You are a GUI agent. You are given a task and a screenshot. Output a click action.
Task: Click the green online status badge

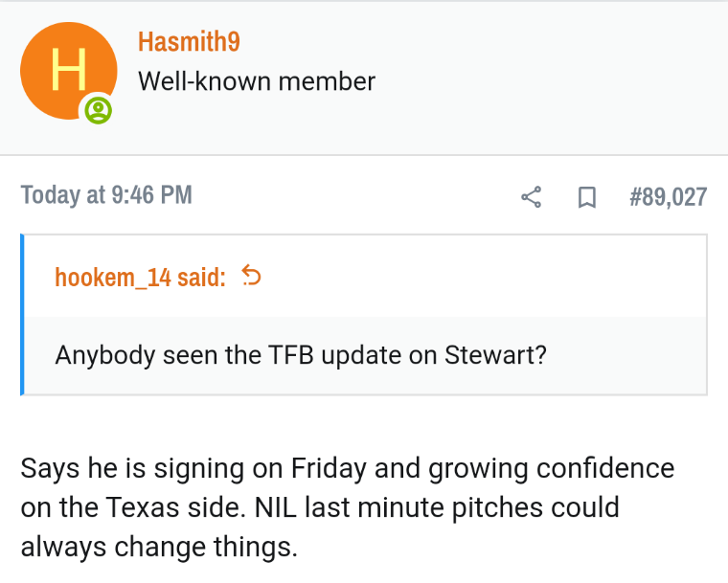point(98,110)
